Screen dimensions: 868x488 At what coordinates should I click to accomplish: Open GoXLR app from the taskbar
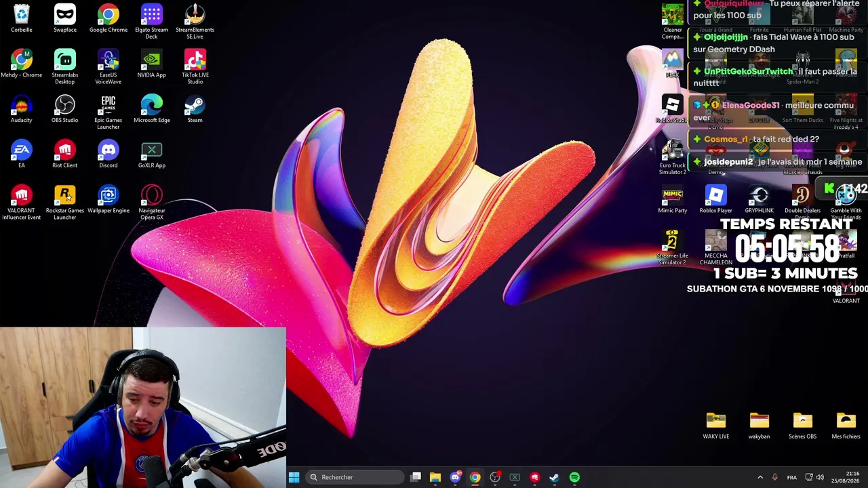515,477
